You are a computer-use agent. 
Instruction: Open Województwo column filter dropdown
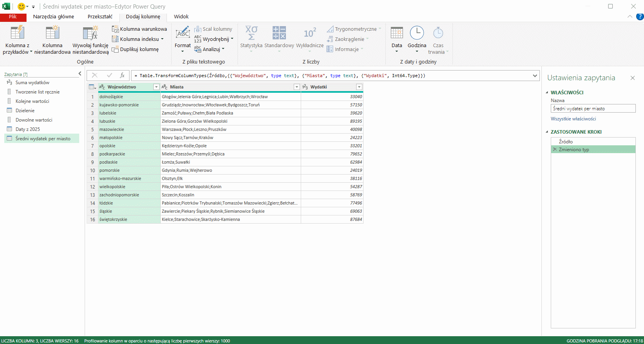tap(156, 87)
